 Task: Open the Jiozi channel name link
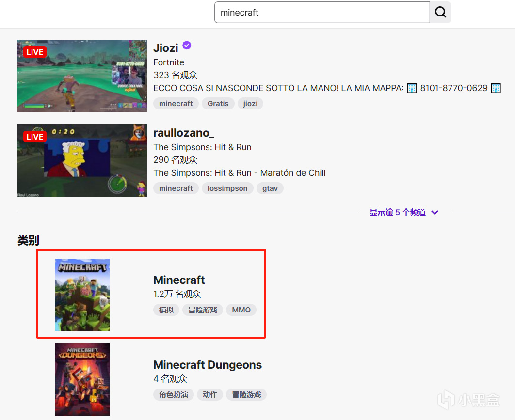(x=166, y=48)
